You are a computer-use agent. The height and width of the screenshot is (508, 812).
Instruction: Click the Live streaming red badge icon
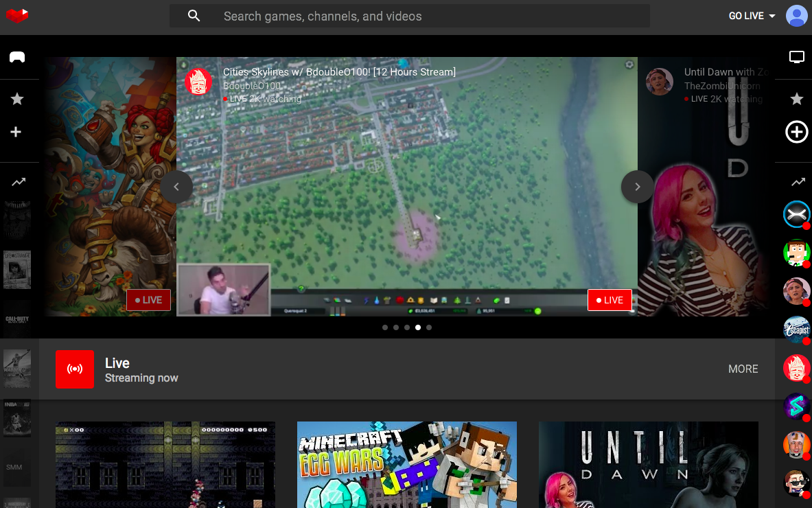point(75,369)
